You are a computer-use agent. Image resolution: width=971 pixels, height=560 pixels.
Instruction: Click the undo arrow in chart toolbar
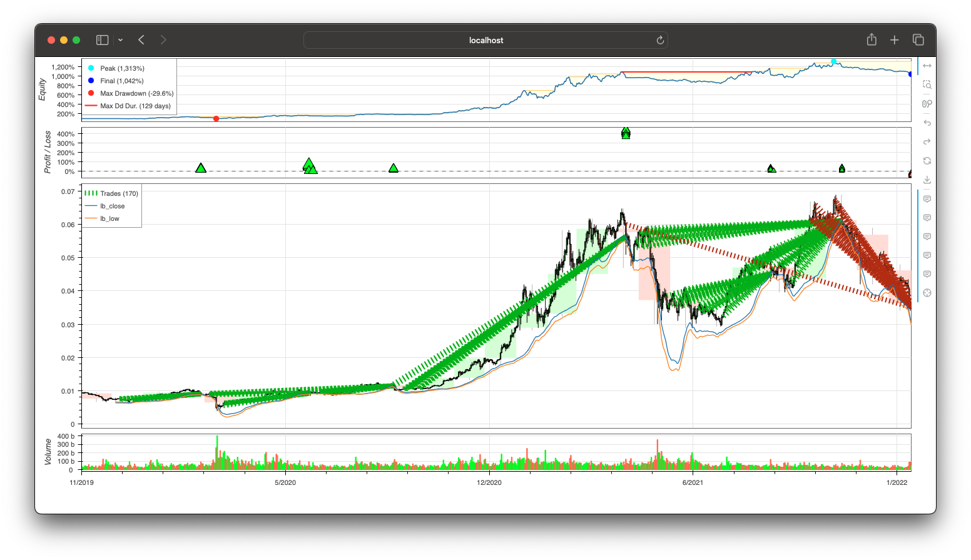(x=927, y=123)
